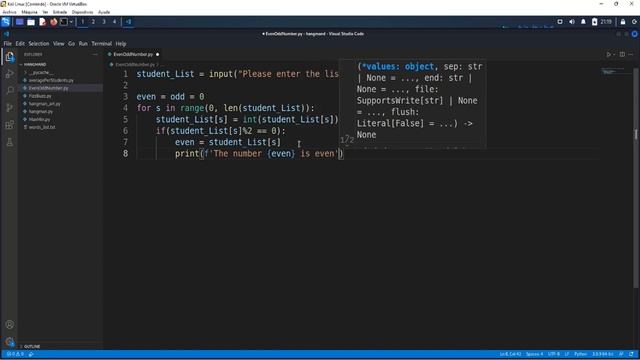Screen dimensions: 640x360
Task: Change Spaces: 4 indentation setting
Action: click(534, 354)
